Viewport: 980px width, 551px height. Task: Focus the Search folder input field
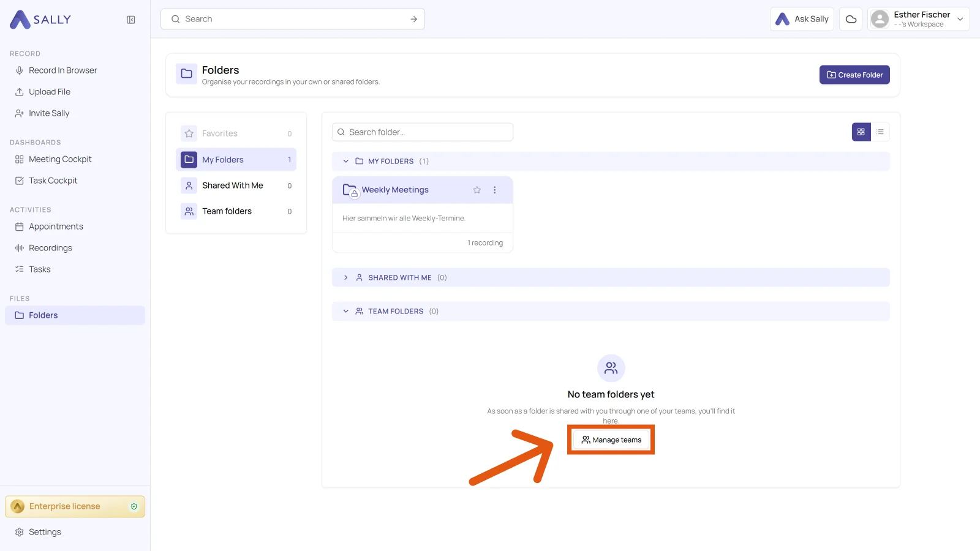[x=423, y=132]
